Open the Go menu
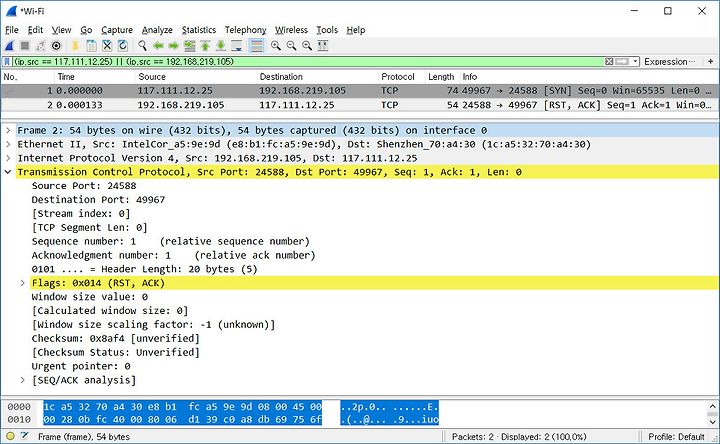This screenshot has height=444, width=720. click(x=86, y=30)
